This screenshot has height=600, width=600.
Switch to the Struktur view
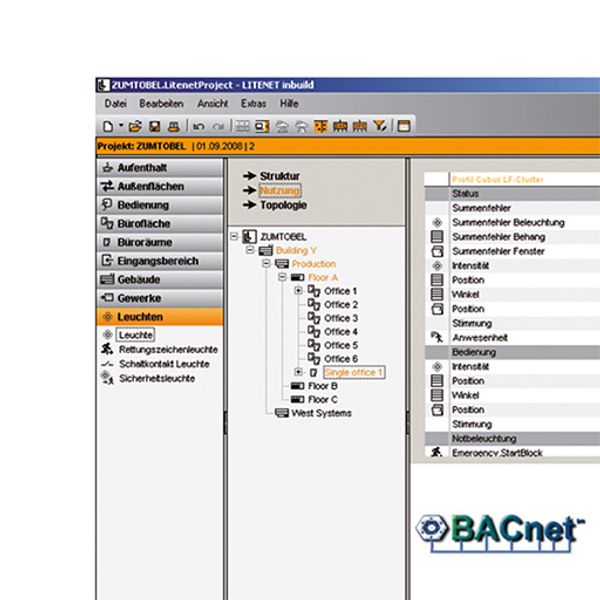tap(280, 176)
